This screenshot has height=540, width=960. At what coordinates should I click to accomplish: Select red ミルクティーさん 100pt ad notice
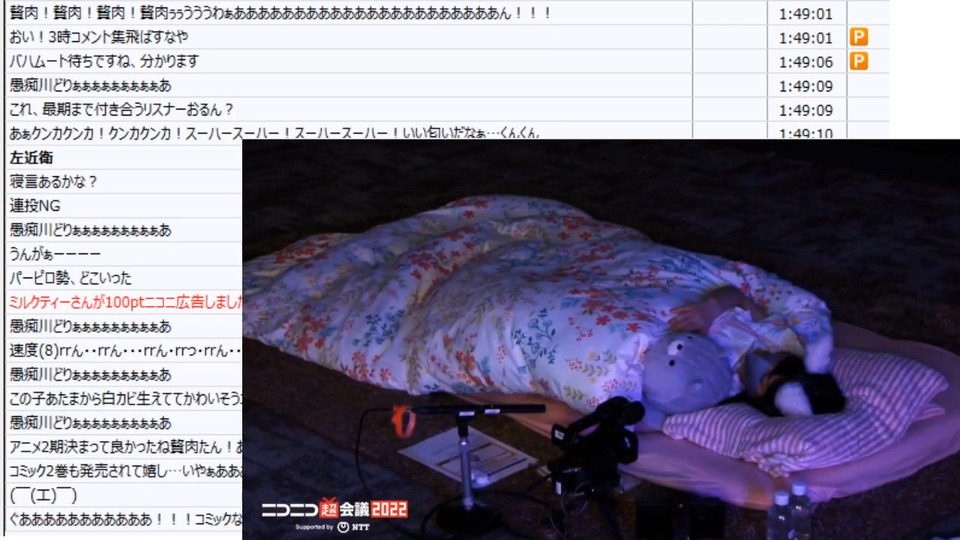[126, 302]
